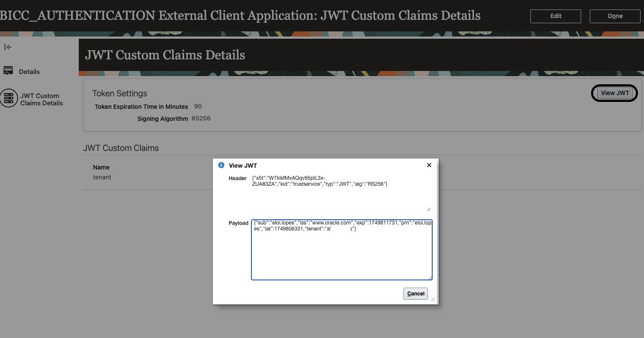Focus the Payload text field
The height and width of the screenshot is (338, 644).
click(x=341, y=254)
